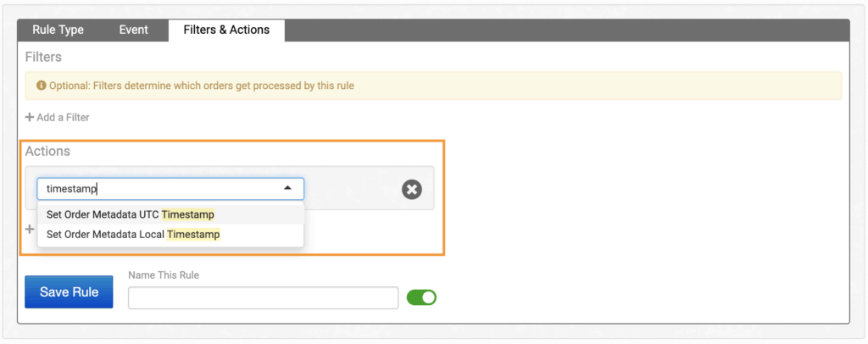The image size is (868, 344).
Task: Switch to the Rule Type tab
Action: [58, 30]
